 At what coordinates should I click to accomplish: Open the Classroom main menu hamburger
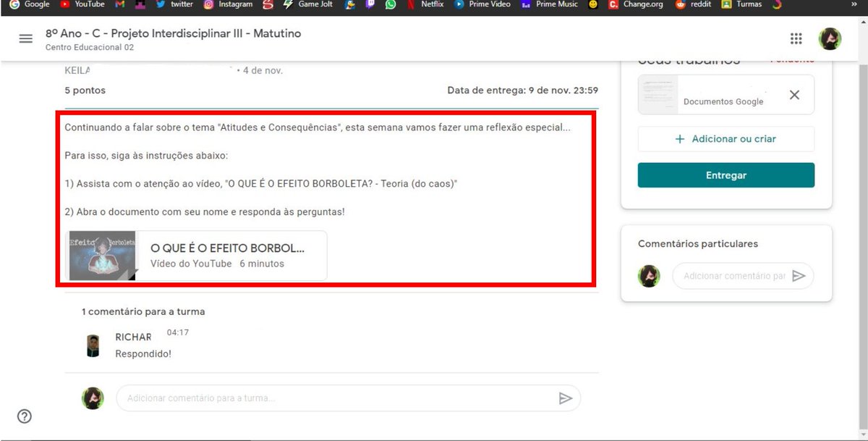[26, 39]
